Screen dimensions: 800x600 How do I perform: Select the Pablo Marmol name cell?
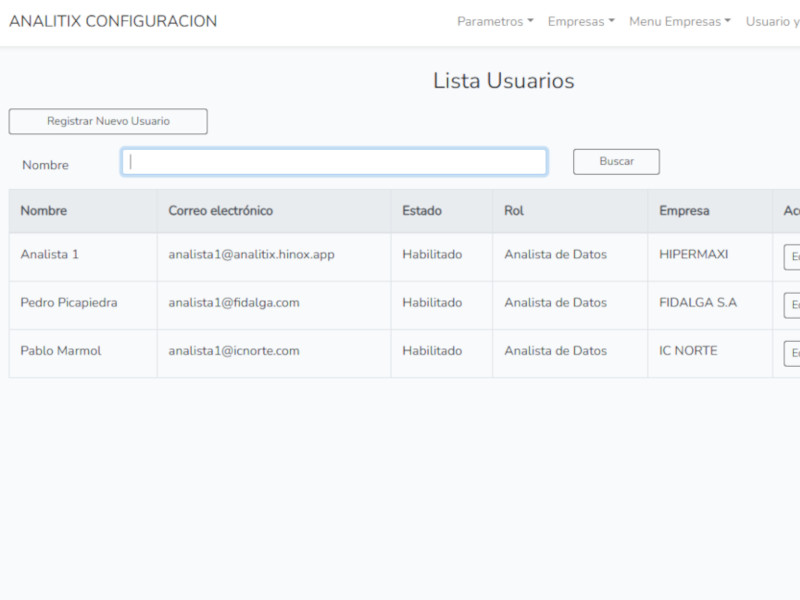(61, 351)
